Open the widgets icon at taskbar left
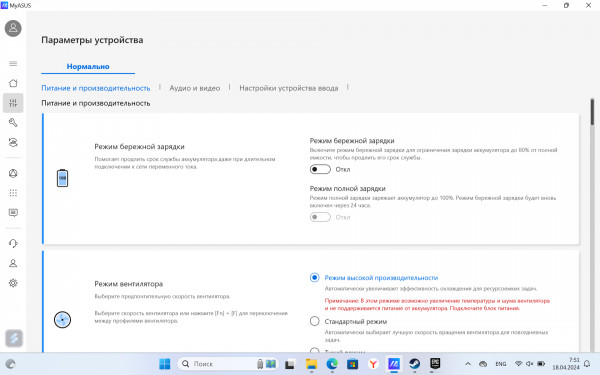Viewport: 600px width, 375px height. (10, 364)
